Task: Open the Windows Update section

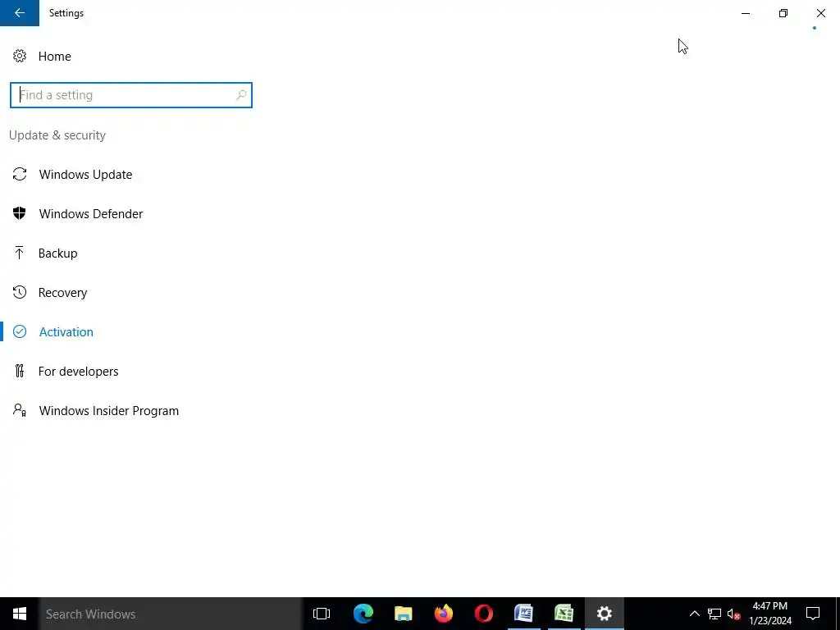Action: [85, 174]
